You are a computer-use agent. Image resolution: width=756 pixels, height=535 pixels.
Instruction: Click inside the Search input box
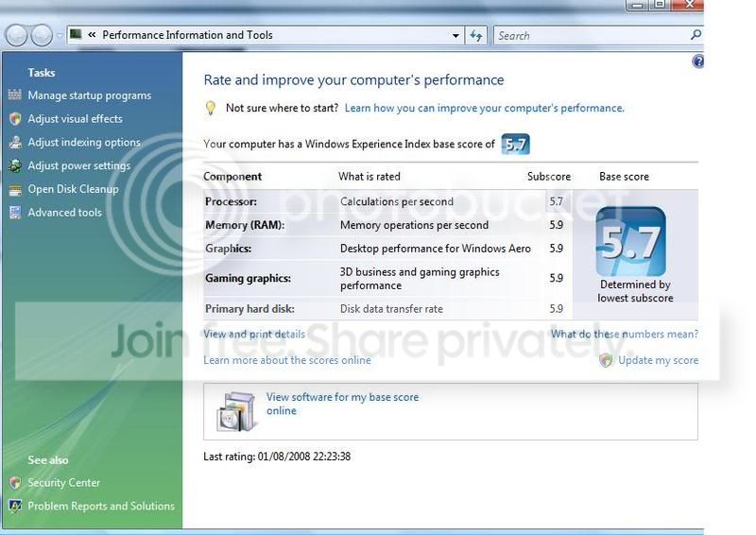(x=591, y=36)
